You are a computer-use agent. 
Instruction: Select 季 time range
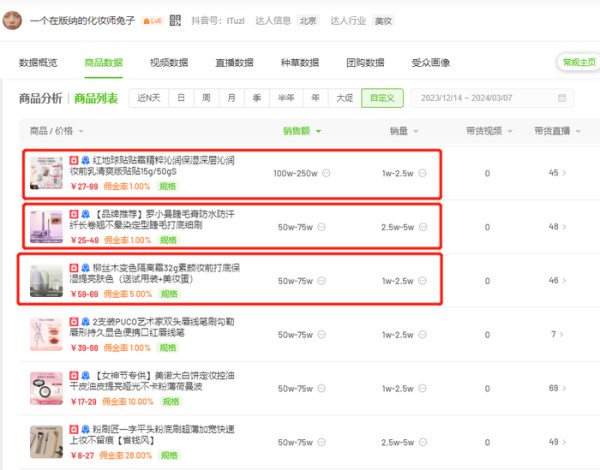click(x=257, y=98)
